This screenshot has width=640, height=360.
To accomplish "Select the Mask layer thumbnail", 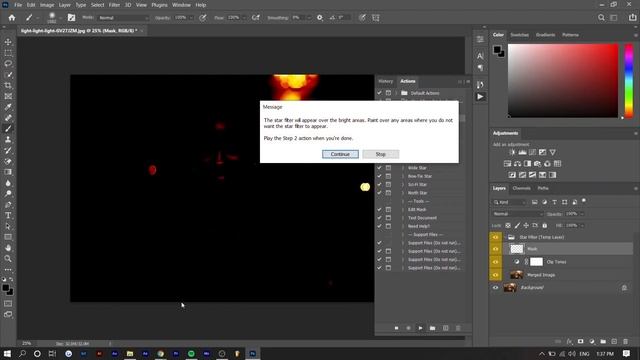I will 517,249.
